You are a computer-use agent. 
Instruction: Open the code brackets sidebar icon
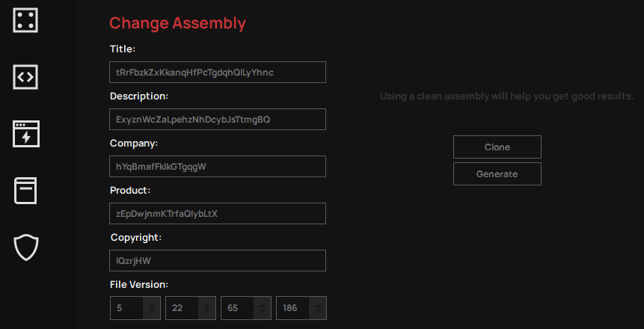(25, 76)
